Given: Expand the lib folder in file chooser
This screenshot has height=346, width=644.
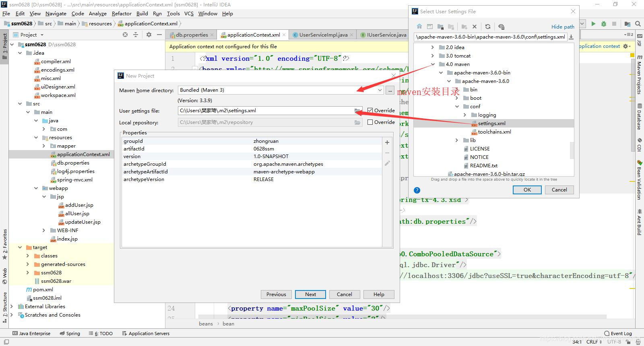Looking at the screenshot, I should (457, 140).
